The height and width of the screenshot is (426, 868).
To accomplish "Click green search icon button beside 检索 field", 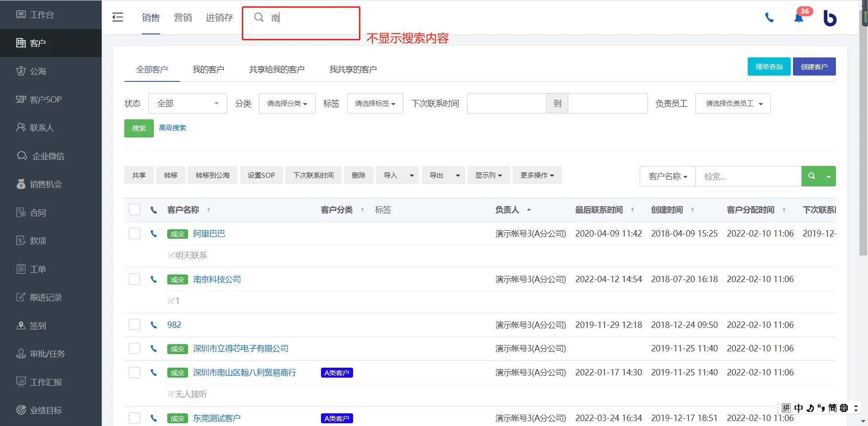I will click(x=811, y=176).
